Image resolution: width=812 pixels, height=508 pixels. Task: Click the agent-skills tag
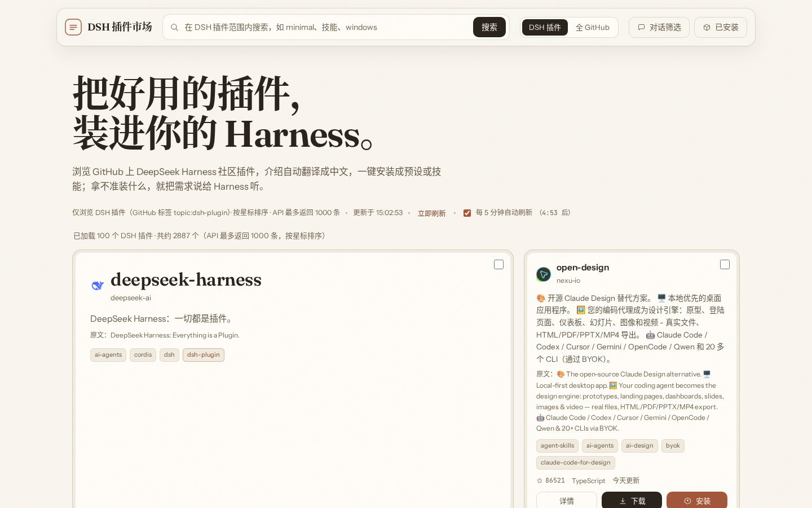557,446
